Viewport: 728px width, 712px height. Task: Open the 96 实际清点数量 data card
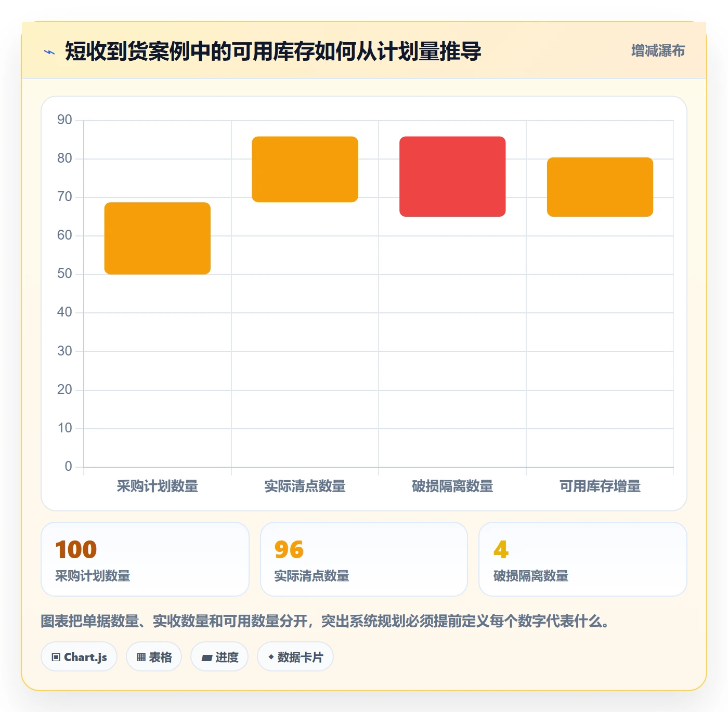364,559
